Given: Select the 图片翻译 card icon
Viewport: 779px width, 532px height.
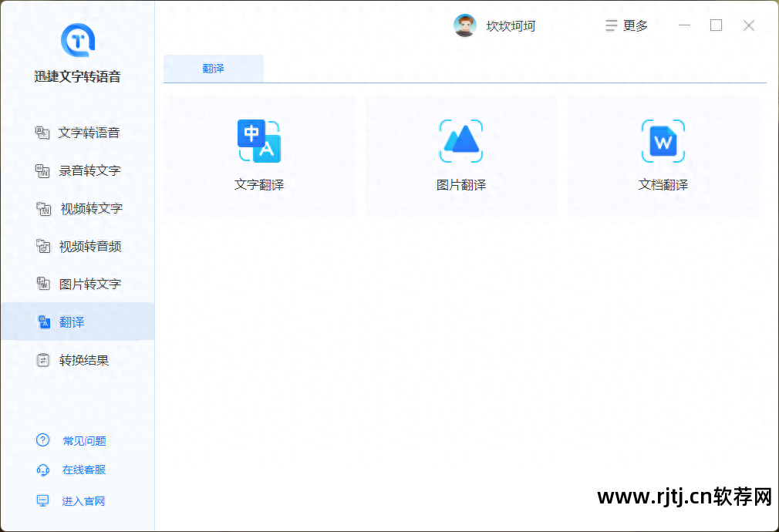Looking at the screenshot, I should click(460, 140).
